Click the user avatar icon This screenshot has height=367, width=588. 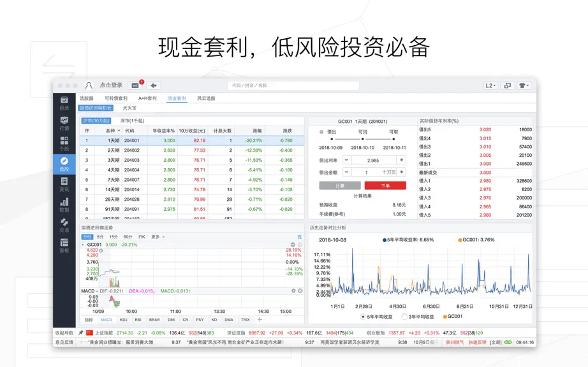point(89,85)
